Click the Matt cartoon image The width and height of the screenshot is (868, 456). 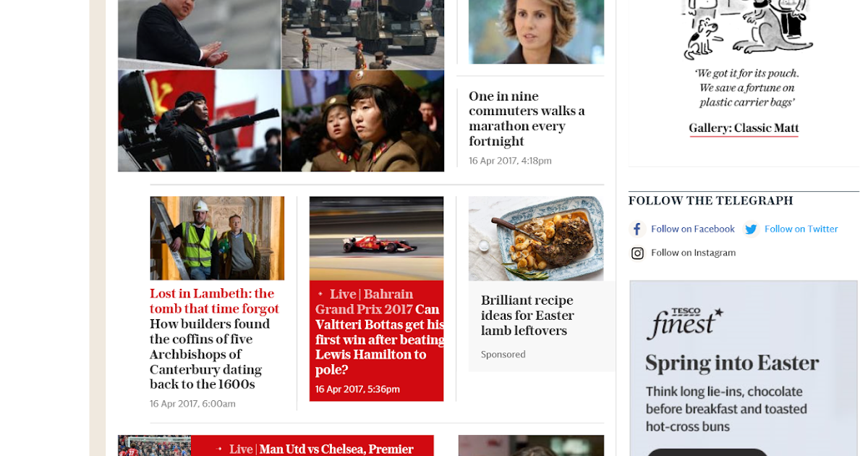pyautogui.click(x=744, y=30)
